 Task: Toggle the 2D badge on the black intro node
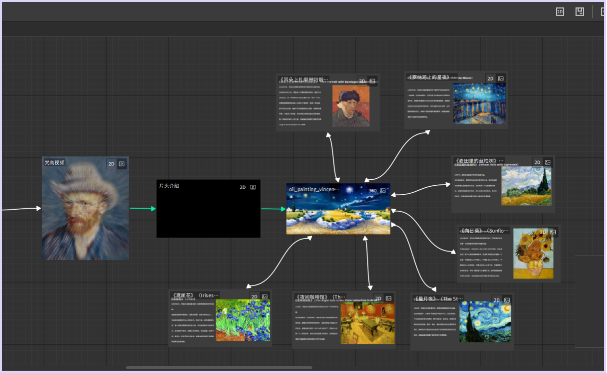[242, 187]
